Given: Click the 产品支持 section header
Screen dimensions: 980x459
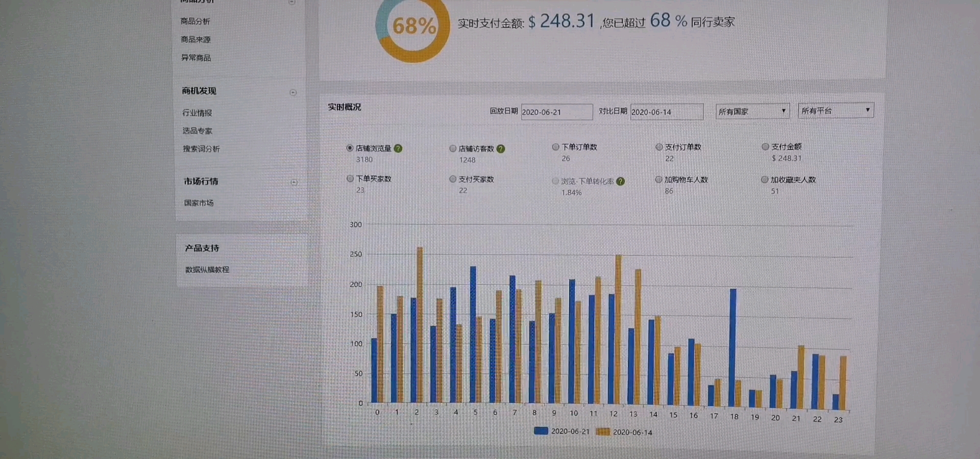Looking at the screenshot, I should (x=202, y=248).
